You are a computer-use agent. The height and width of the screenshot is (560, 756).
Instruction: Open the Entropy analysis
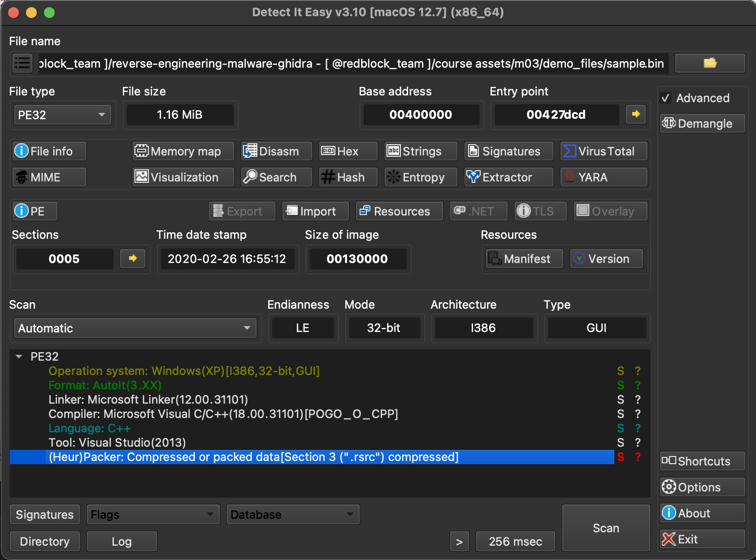(421, 177)
